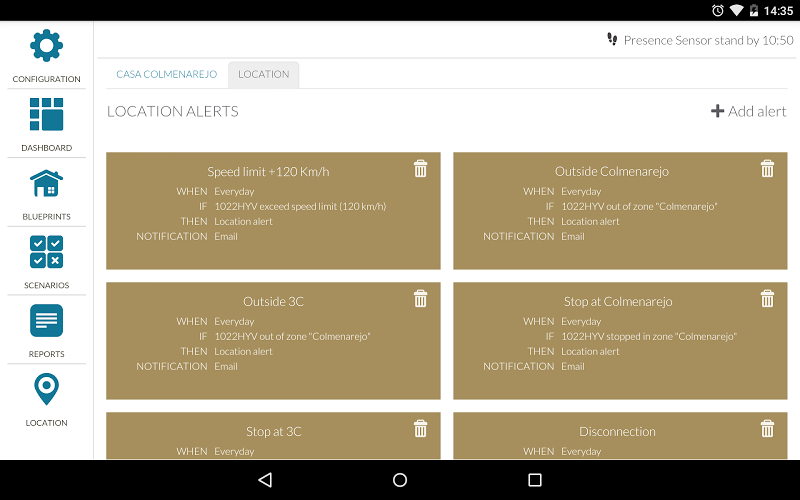The width and height of the screenshot is (800, 500).
Task: Go to Blueprints house icon
Action: (x=46, y=183)
